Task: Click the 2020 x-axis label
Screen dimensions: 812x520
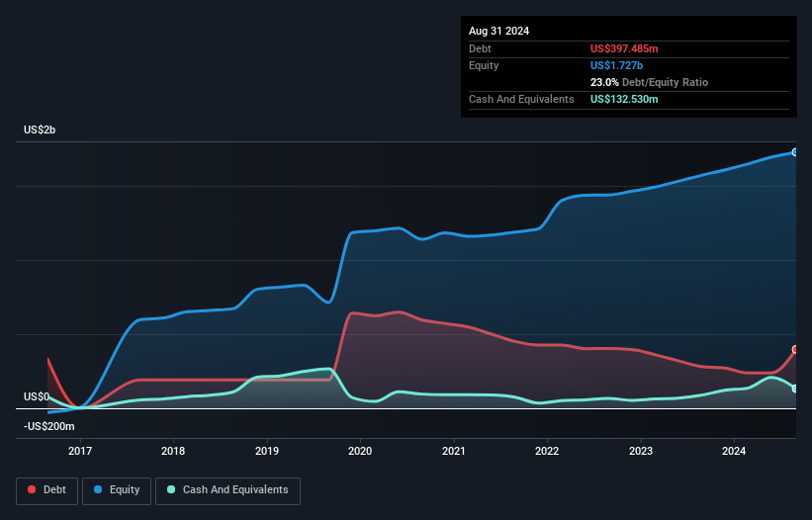Action: click(x=360, y=451)
